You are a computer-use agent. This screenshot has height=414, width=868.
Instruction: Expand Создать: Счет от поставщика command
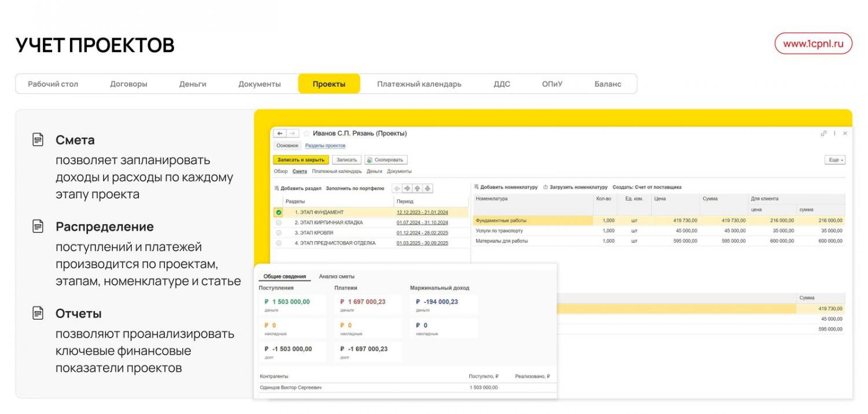point(646,187)
